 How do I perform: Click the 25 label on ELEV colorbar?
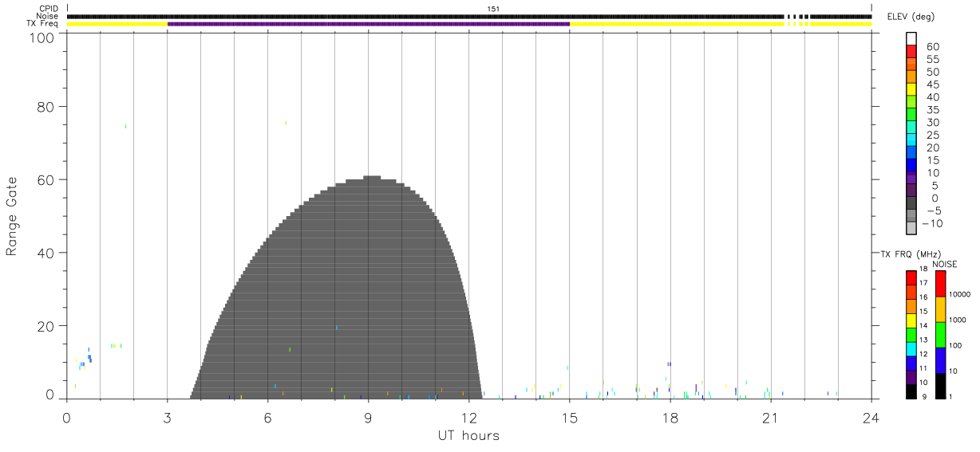tap(932, 135)
